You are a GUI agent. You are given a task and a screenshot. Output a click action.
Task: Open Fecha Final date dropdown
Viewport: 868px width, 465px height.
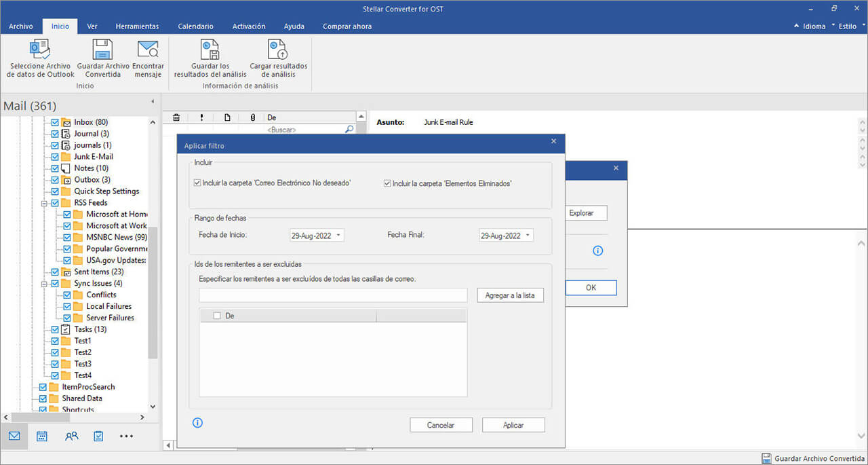pos(528,236)
